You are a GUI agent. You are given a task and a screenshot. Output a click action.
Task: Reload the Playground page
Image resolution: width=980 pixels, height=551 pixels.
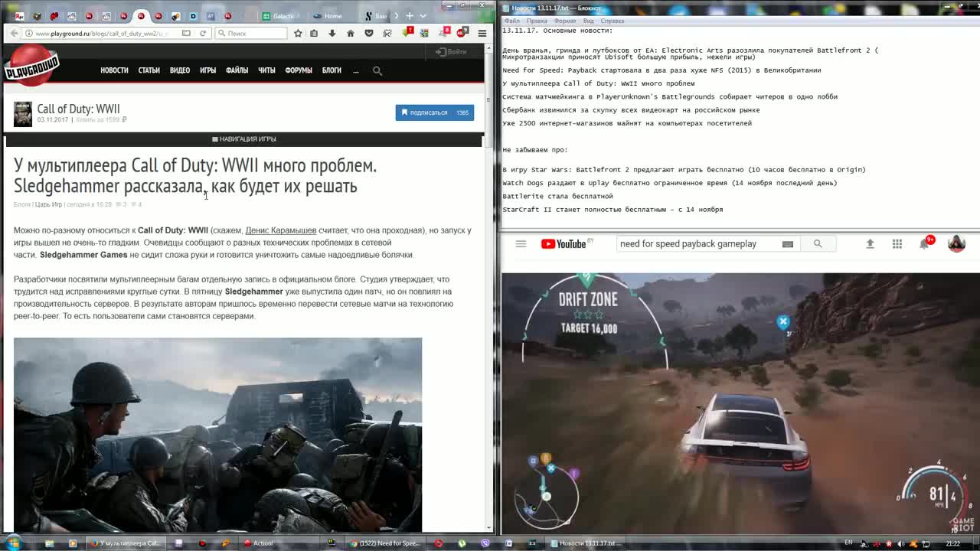(203, 33)
